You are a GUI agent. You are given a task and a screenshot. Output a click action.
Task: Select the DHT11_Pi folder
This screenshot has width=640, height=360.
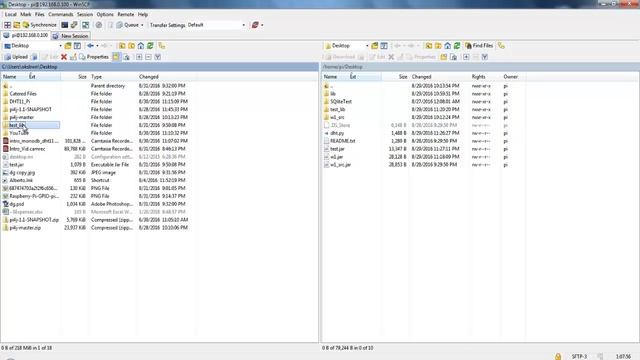20,101
